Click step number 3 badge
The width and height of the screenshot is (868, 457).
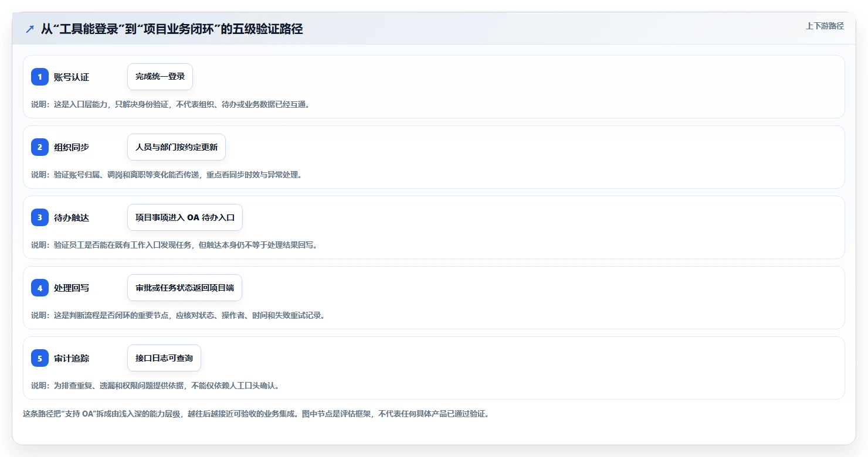40,217
